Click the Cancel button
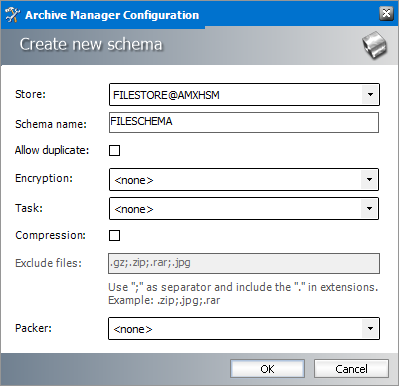 [x=351, y=369]
